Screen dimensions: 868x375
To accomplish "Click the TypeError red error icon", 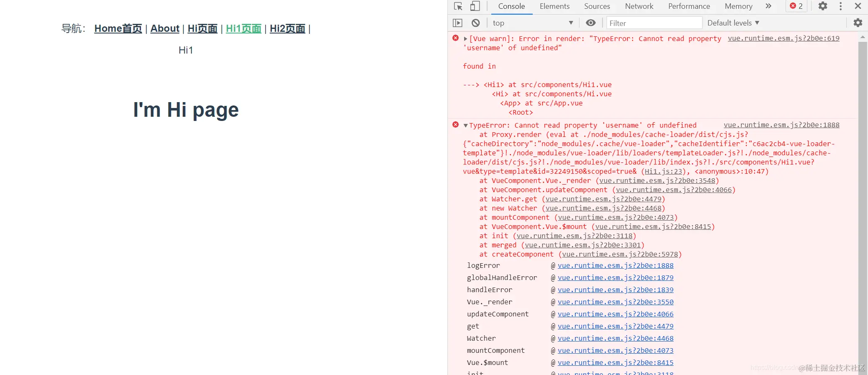I will point(456,125).
